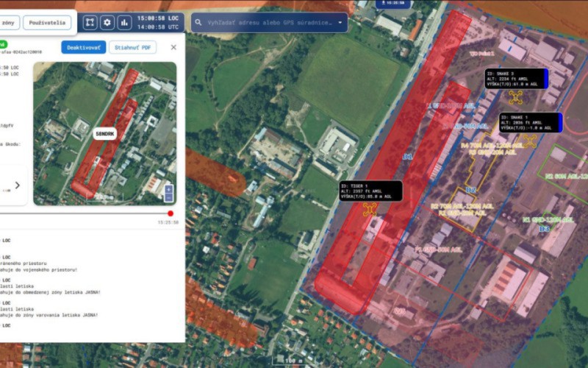Open settings via the gear icon
The width and height of the screenshot is (588, 368).
click(107, 22)
